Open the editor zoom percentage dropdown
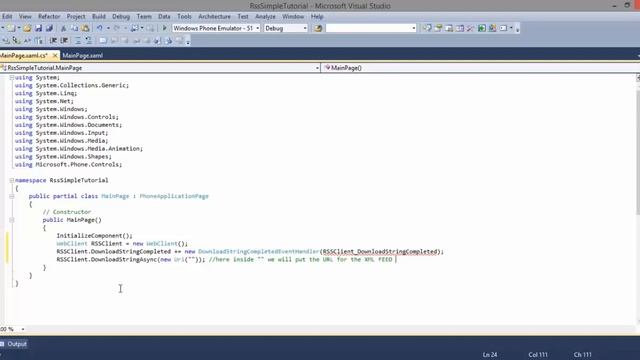Screen dimensions: 640x360 pyautogui.click(x=23, y=329)
